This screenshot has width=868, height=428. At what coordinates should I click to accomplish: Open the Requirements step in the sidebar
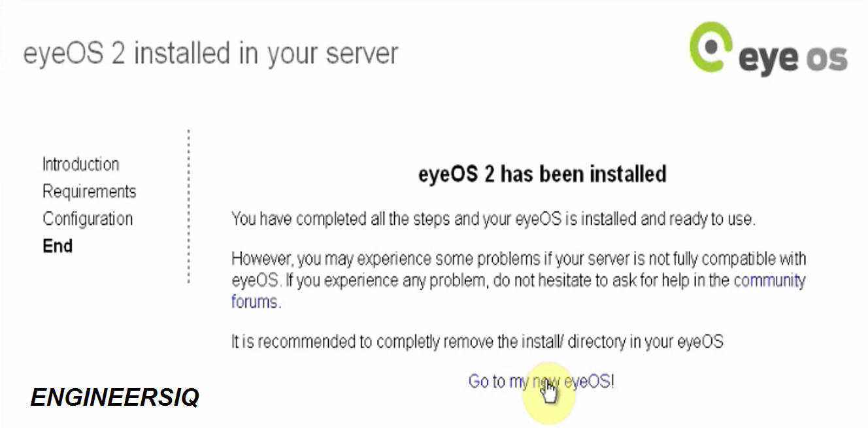89,191
